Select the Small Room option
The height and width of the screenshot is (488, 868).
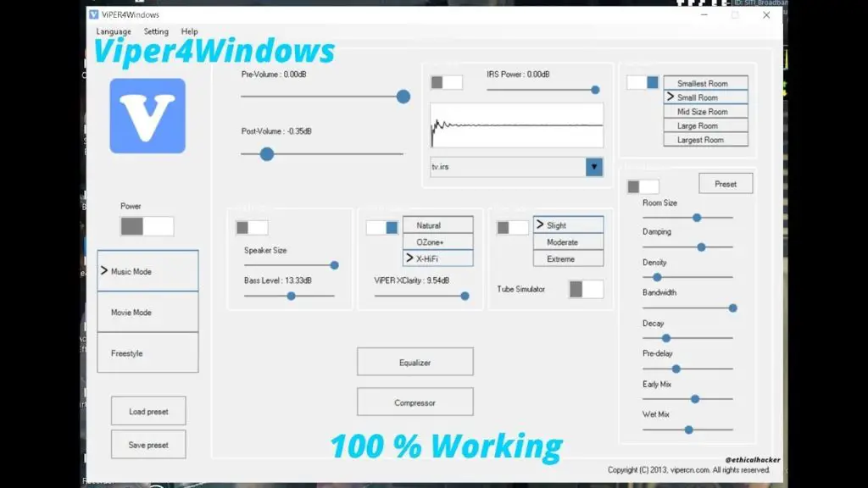click(x=706, y=97)
